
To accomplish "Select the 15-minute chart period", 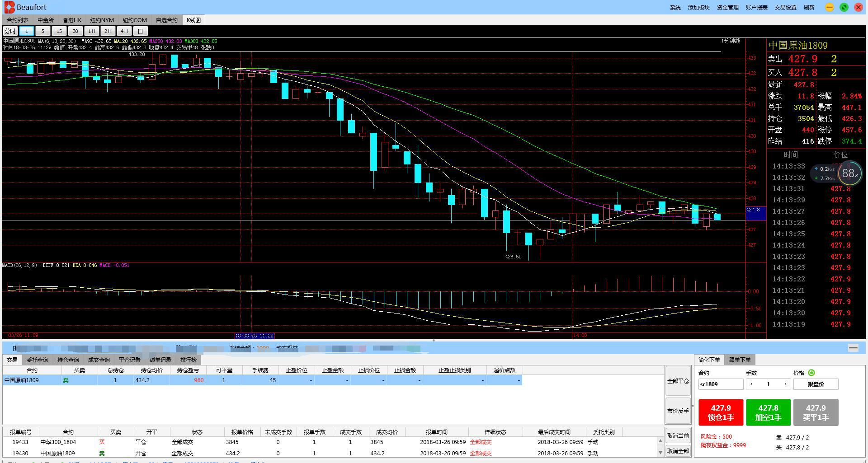I will point(59,31).
